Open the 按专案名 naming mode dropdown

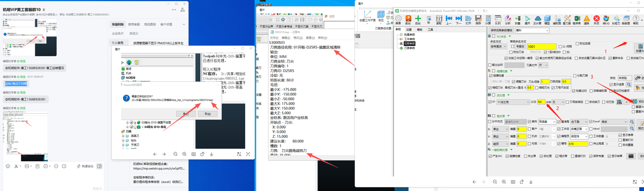pos(498,46)
